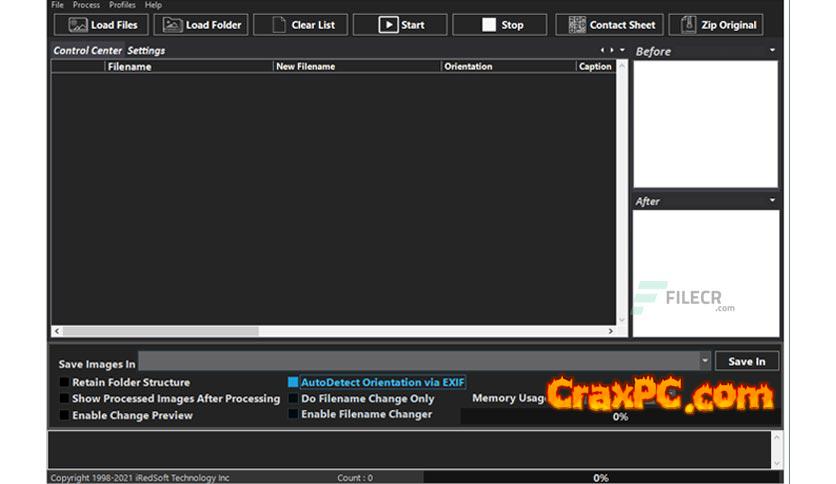Click the file list vertical scroll down arrow
Viewport: 836px width, 484px height.
[x=622, y=320]
